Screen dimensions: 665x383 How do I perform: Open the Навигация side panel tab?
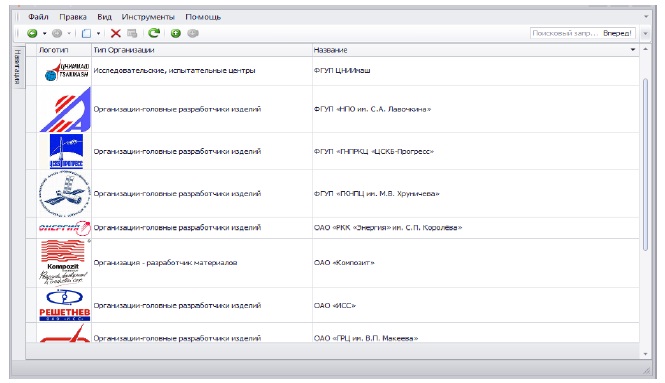coord(18,67)
